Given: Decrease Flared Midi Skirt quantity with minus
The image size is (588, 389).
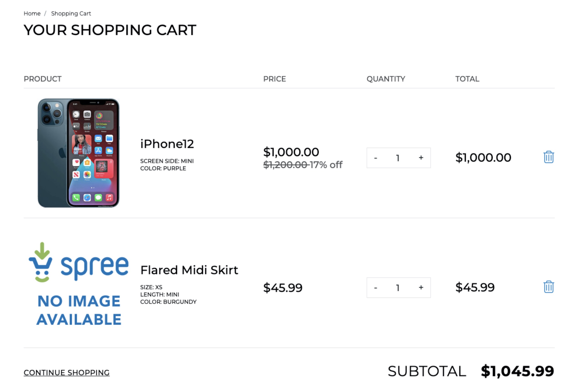Looking at the screenshot, I should click(376, 287).
